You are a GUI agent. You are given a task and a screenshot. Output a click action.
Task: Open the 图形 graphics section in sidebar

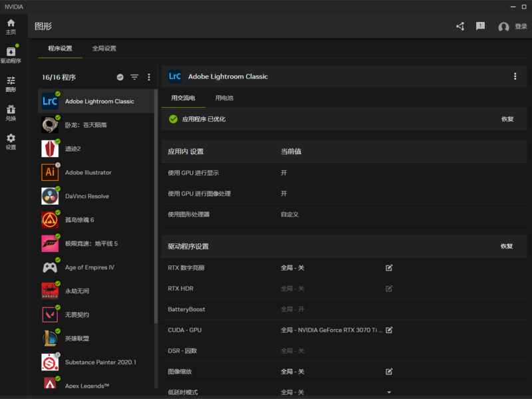click(x=11, y=84)
